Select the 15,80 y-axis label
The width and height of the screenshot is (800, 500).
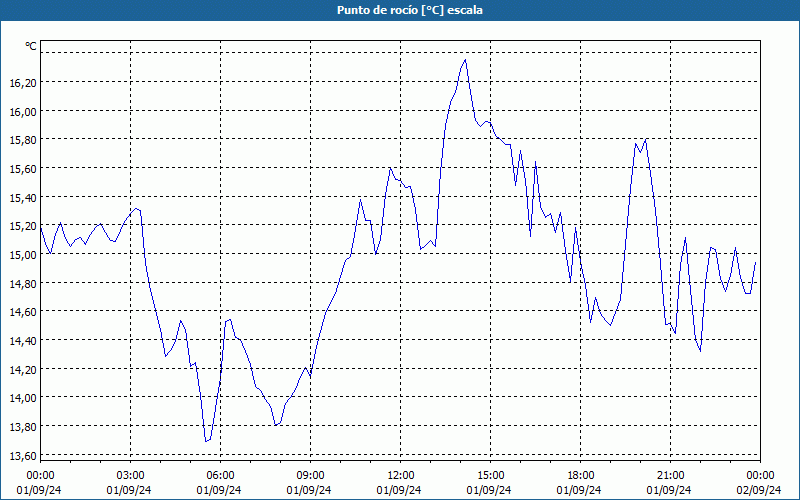[x=23, y=139]
